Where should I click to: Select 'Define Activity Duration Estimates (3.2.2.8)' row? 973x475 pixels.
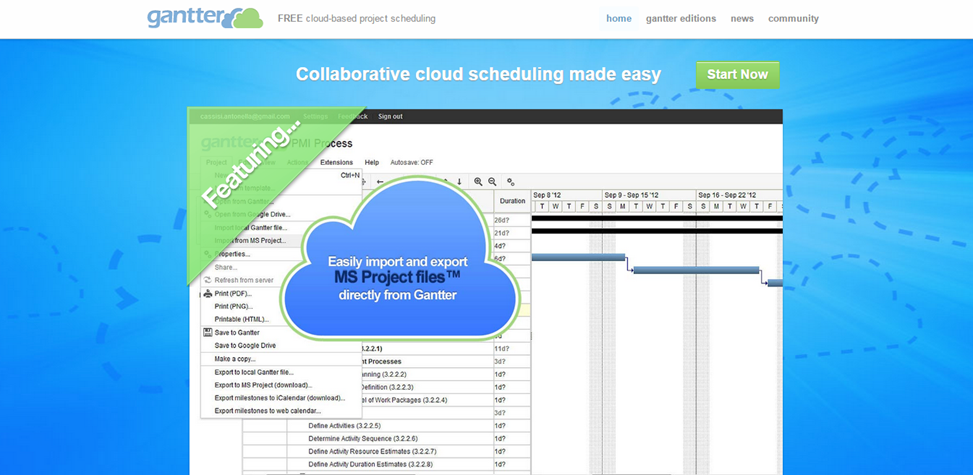(387, 464)
